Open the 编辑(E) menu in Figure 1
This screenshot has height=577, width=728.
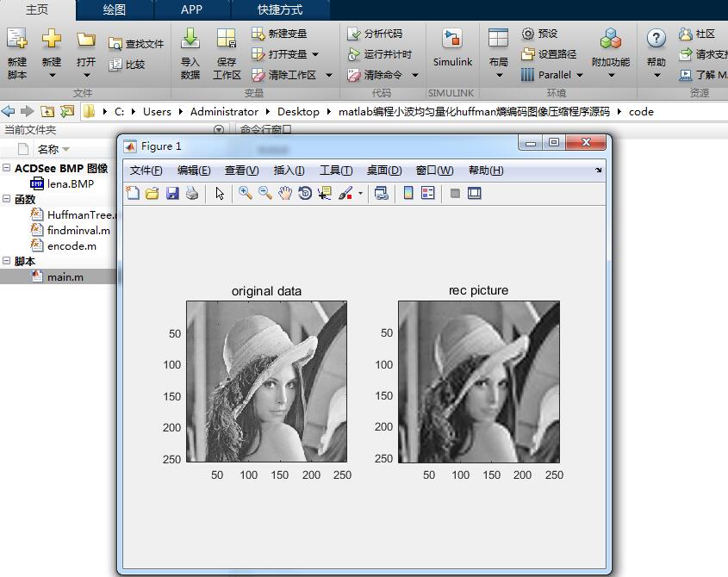tap(194, 171)
